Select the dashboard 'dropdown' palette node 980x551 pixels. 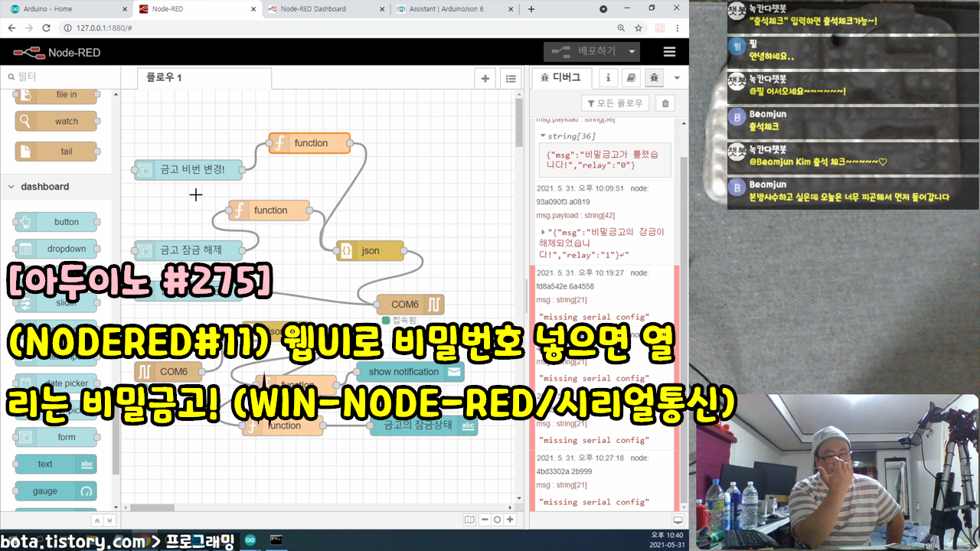click(57, 249)
